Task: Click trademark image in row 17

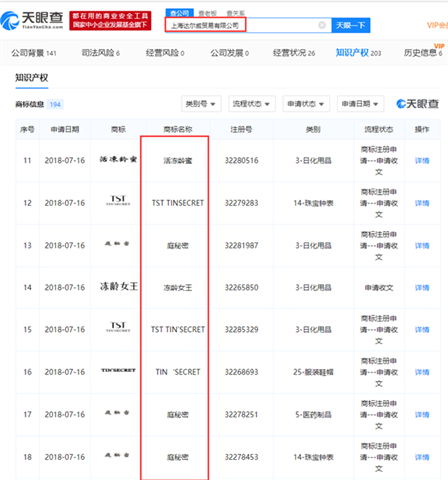Action: (x=117, y=413)
